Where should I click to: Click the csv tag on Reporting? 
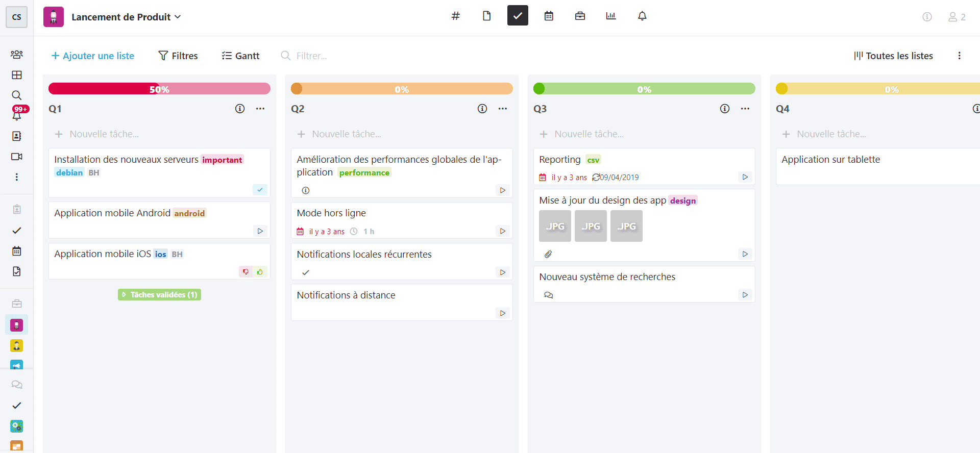coord(593,160)
